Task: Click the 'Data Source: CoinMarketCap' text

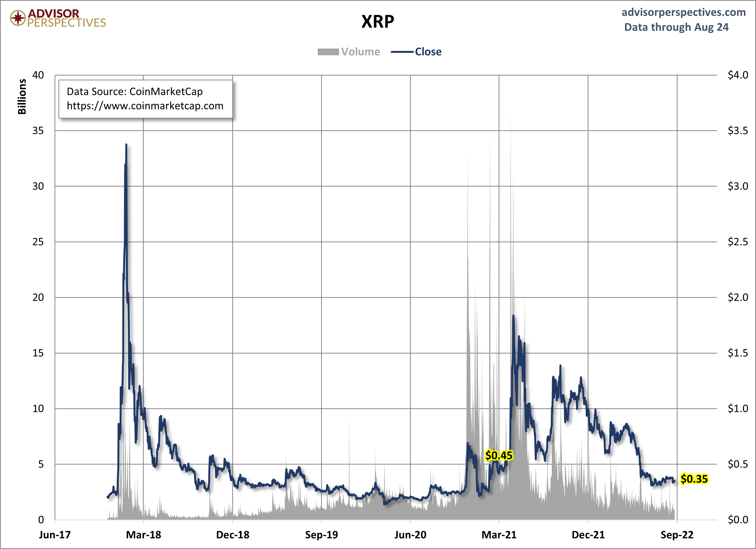Action: [x=135, y=92]
